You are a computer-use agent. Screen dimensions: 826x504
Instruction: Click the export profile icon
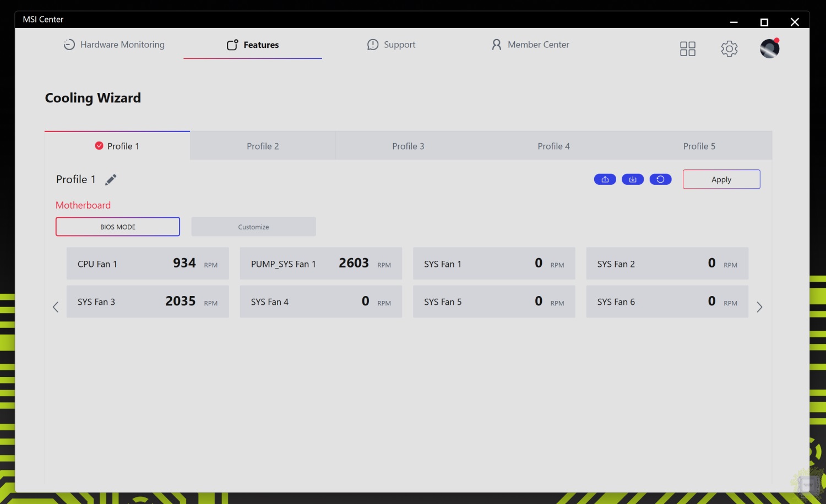click(605, 179)
